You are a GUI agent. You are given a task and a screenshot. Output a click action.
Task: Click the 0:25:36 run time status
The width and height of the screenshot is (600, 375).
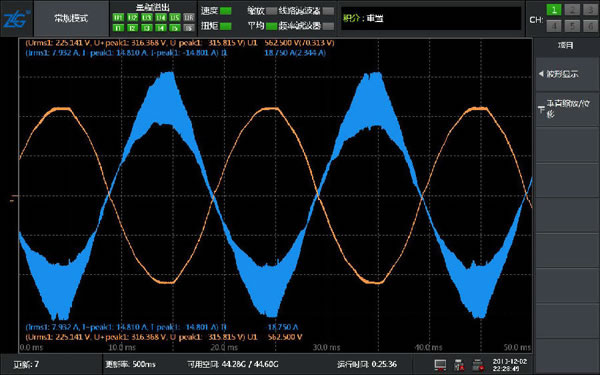click(x=367, y=364)
